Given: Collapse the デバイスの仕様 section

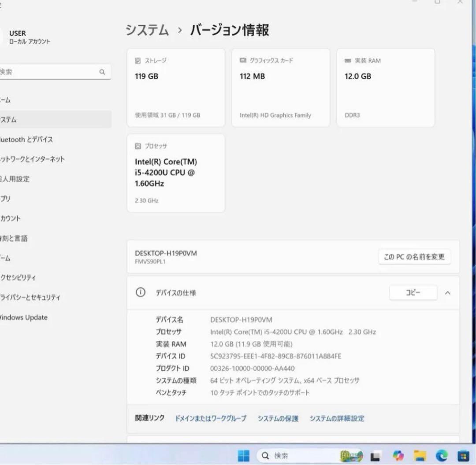Looking at the screenshot, I should click(448, 293).
